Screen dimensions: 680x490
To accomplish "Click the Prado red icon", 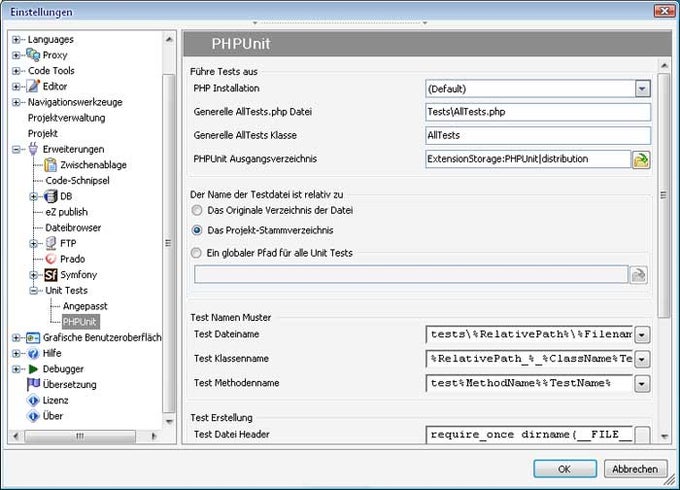I will point(51,259).
